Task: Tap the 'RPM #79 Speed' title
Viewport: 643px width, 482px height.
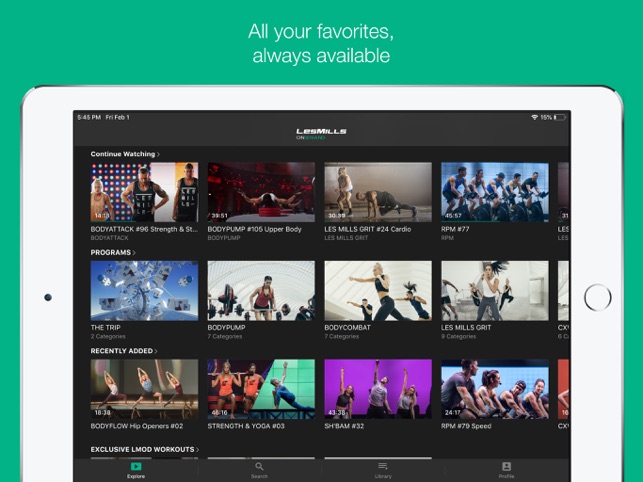Action: click(x=466, y=426)
